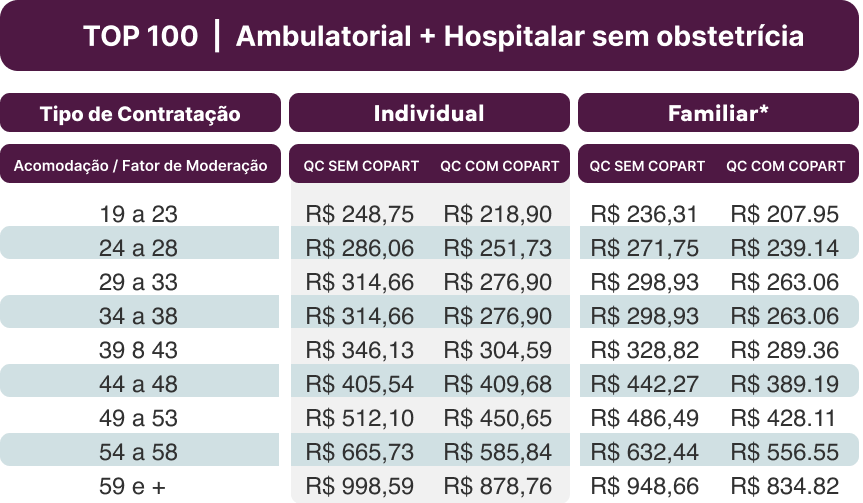Screen dimensions: 863x503
Task: Select the 54 a 58 age range row
Action: pos(139,453)
